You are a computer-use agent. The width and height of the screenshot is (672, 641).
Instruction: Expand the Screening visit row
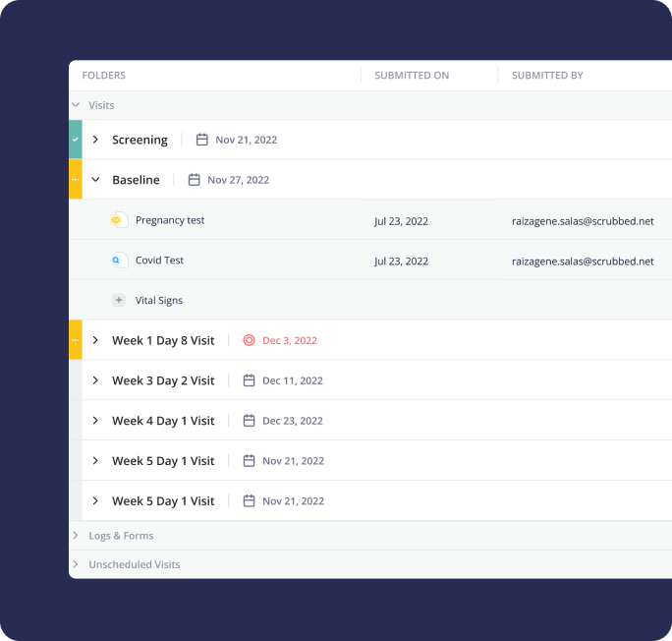pyautogui.click(x=95, y=140)
